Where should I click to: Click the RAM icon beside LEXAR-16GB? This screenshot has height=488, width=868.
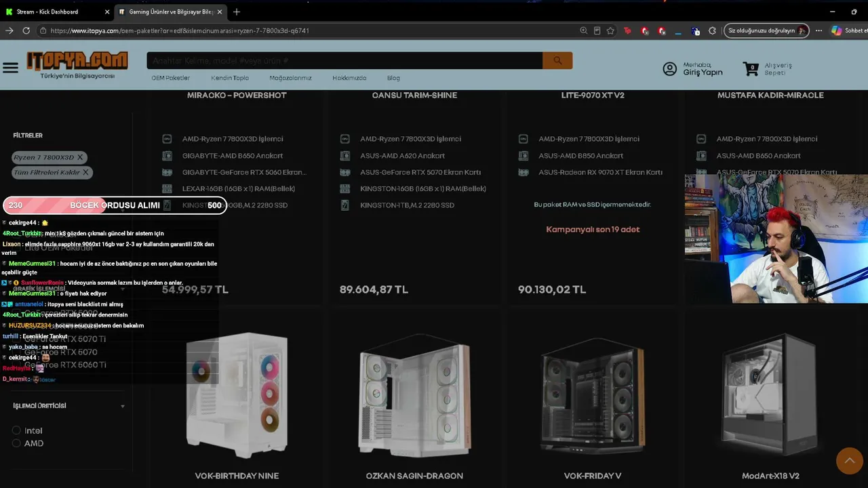point(167,188)
